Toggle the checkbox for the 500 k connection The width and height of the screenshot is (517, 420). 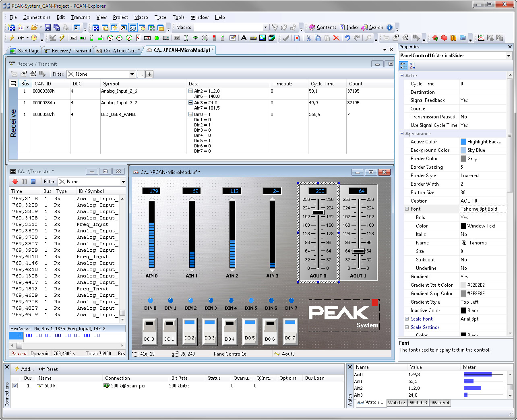15,385
